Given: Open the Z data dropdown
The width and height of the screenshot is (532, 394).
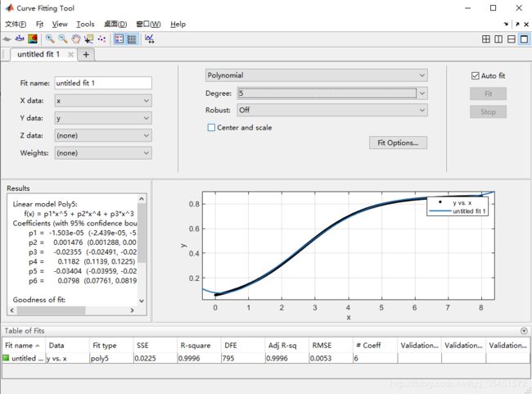Looking at the screenshot, I should coord(103,135).
